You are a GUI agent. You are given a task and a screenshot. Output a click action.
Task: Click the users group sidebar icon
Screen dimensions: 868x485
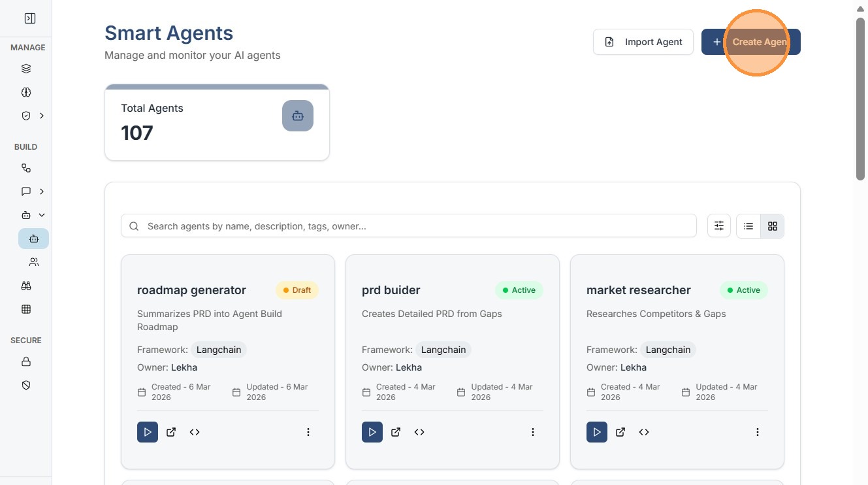34,262
